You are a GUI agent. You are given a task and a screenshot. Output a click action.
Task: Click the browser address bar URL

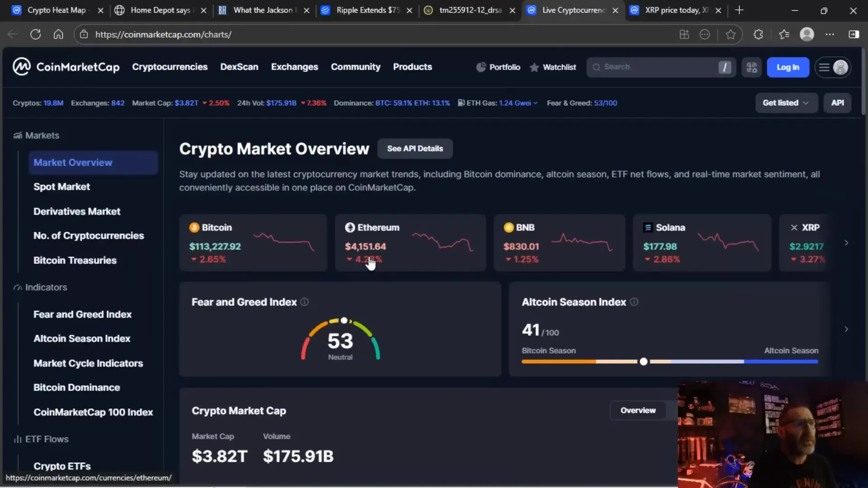click(163, 34)
